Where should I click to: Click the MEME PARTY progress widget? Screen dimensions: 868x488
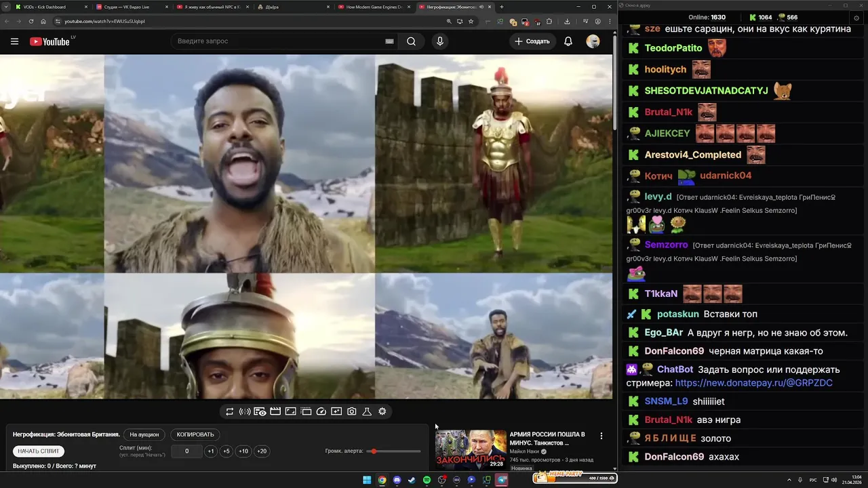(x=575, y=479)
